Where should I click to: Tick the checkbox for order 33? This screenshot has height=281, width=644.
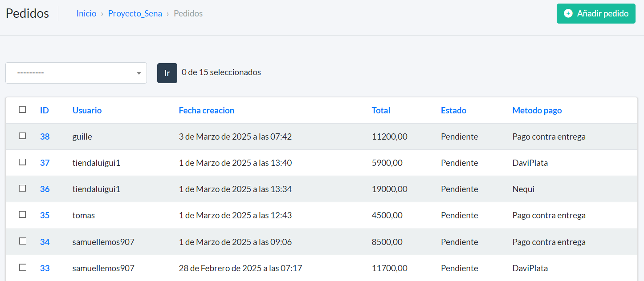pyautogui.click(x=23, y=268)
